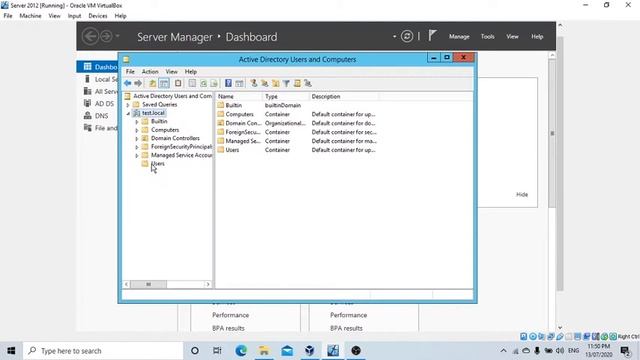This screenshot has height=360, width=640.
Task: Select Builtin entry in the Name list
Action: click(233, 105)
